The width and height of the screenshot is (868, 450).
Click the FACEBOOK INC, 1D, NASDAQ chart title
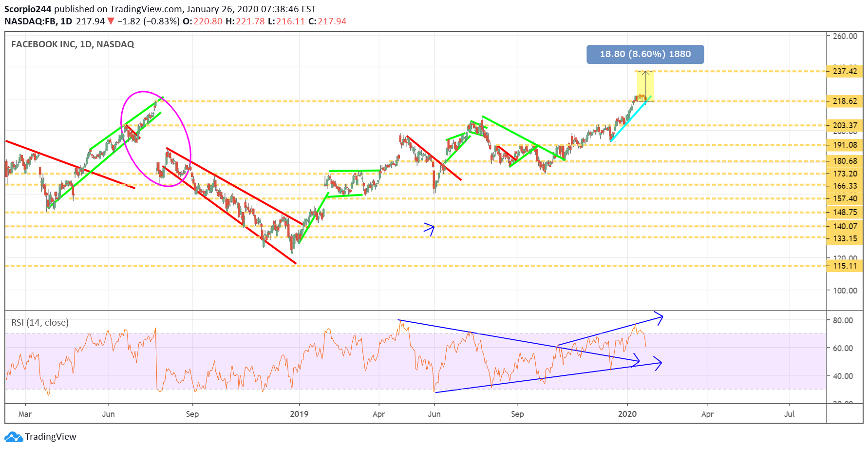pyautogui.click(x=73, y=44)
